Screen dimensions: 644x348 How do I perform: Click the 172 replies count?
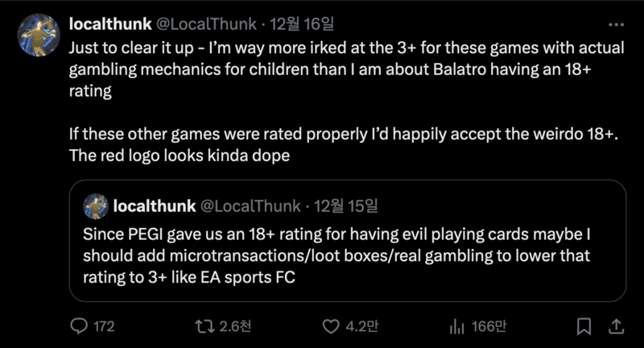click(104, 326)
